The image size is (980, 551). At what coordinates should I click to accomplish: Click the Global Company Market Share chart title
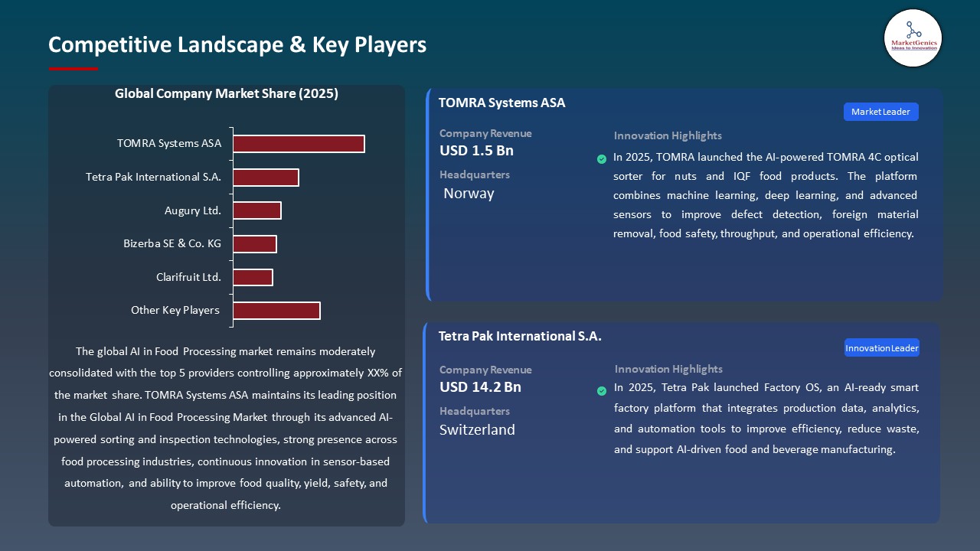coord(227,94)
